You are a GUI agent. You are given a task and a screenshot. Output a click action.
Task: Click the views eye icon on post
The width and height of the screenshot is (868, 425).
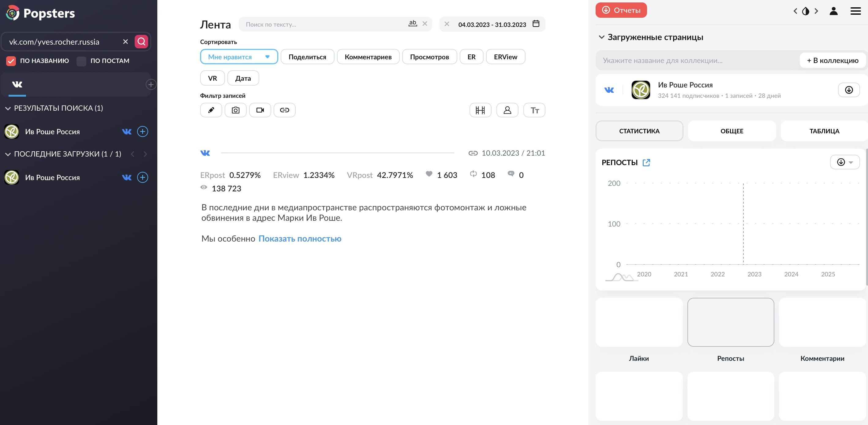(204, 187)
